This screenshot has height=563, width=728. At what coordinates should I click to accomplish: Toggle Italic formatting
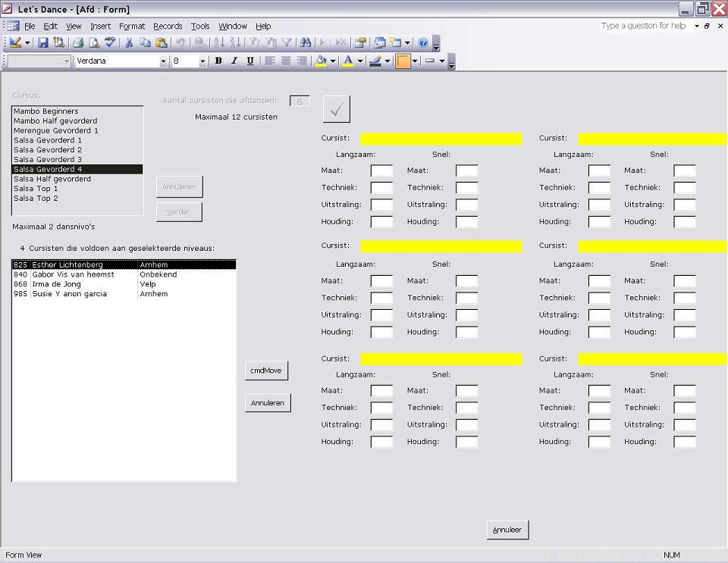click(234, 61)
